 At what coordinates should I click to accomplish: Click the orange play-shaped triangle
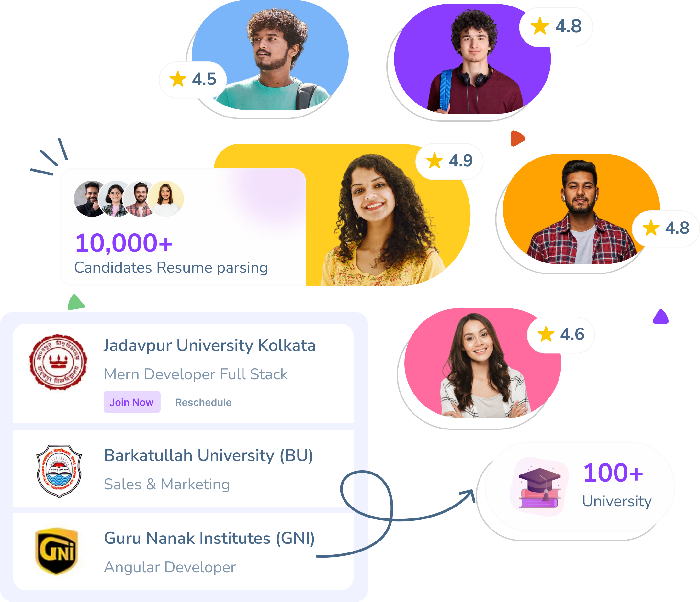[518, 139]
